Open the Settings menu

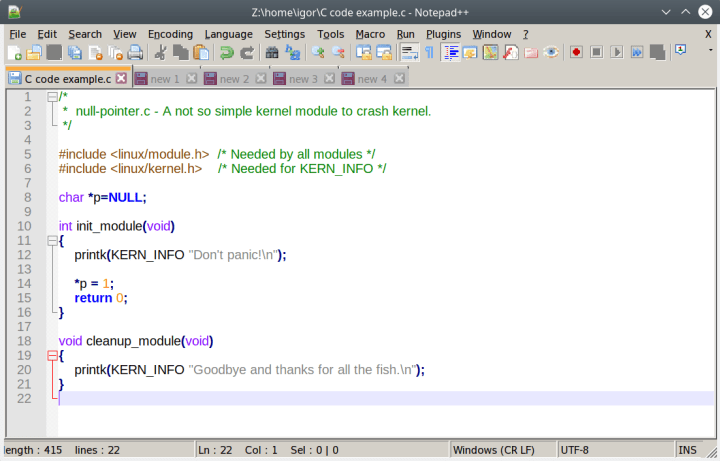point(285,34)
